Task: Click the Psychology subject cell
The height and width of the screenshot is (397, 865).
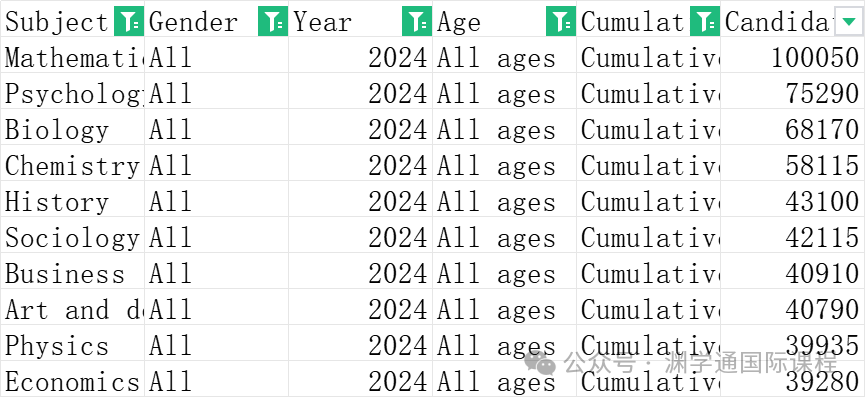Action: pyautogui.click(x=73, y=91)
